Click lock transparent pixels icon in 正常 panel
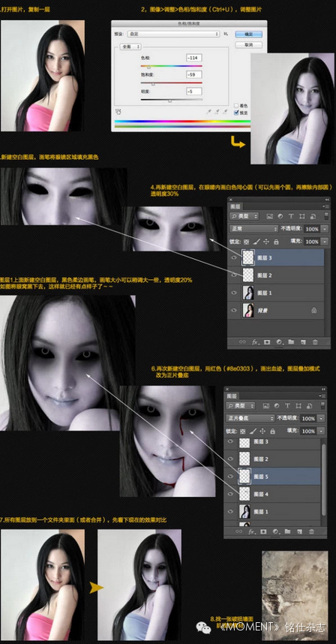 [246, 242]
